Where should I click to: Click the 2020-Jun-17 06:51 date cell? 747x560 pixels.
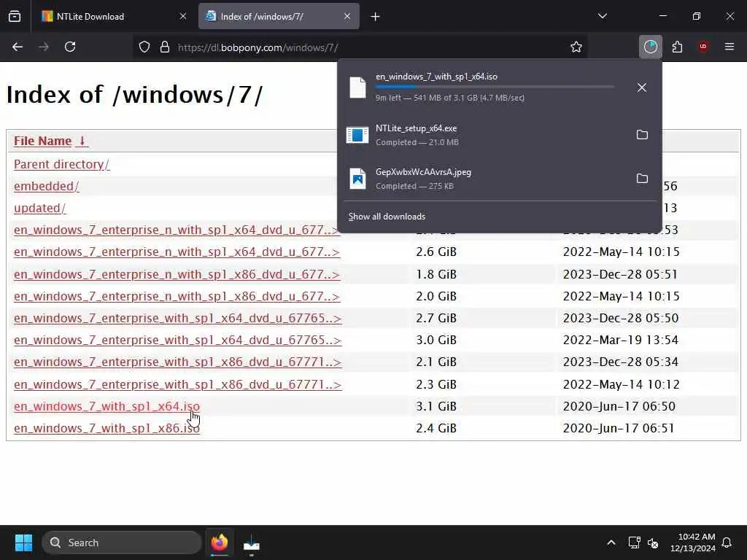point(619,428)
